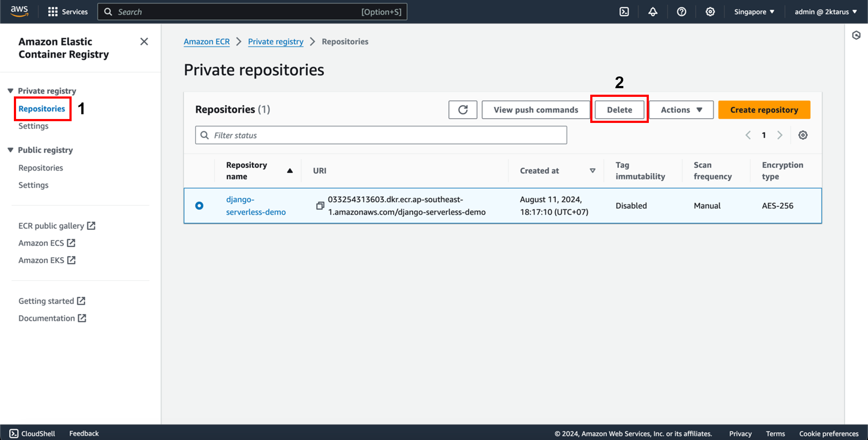
Task: Close the ECR sidebar navigation panel
Action: point(144,42)
